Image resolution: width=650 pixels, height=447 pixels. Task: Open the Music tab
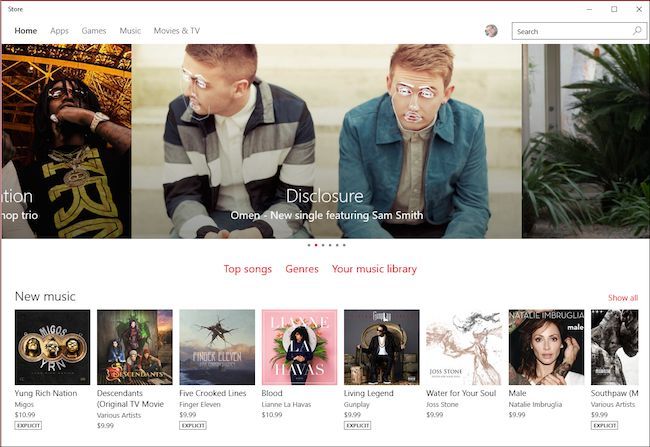pos(130,31)
